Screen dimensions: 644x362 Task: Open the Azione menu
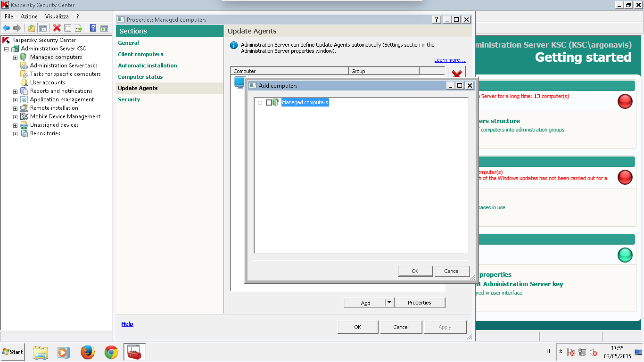pyautogui.click(x=29, y=16)
